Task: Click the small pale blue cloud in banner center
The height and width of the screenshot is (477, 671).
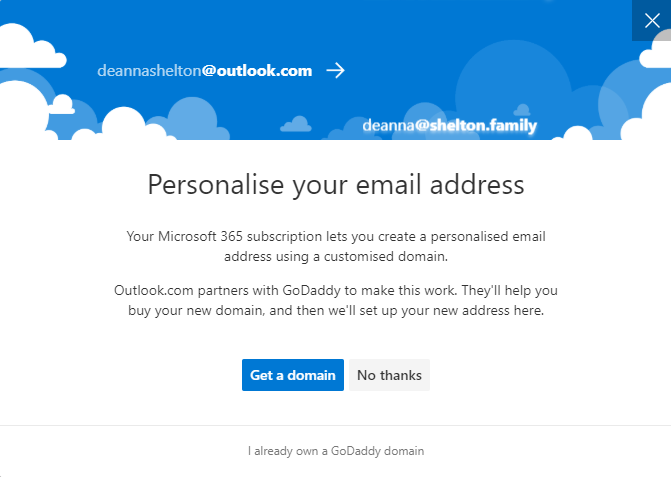Action: coord(296,124)
